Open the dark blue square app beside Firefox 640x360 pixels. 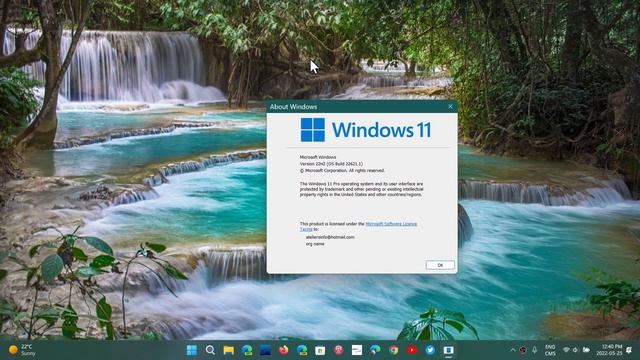[265, 350]
